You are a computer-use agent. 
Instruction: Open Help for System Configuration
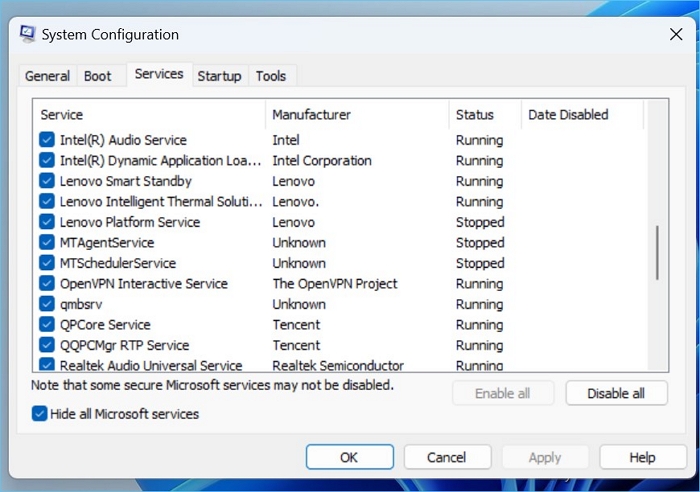642,457
